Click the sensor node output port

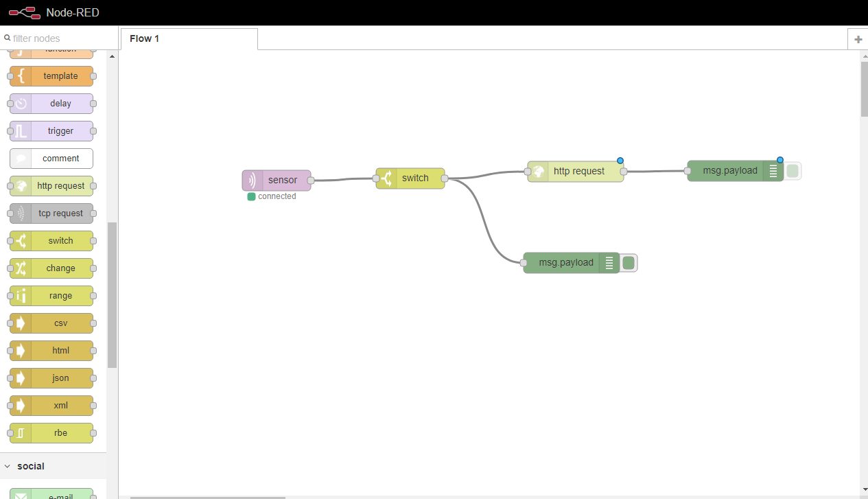pyautogui.click(x=311, y=181)
